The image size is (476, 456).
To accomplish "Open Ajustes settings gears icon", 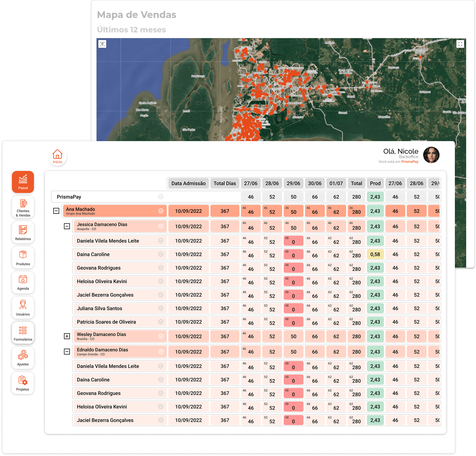I will pos(23,357).
